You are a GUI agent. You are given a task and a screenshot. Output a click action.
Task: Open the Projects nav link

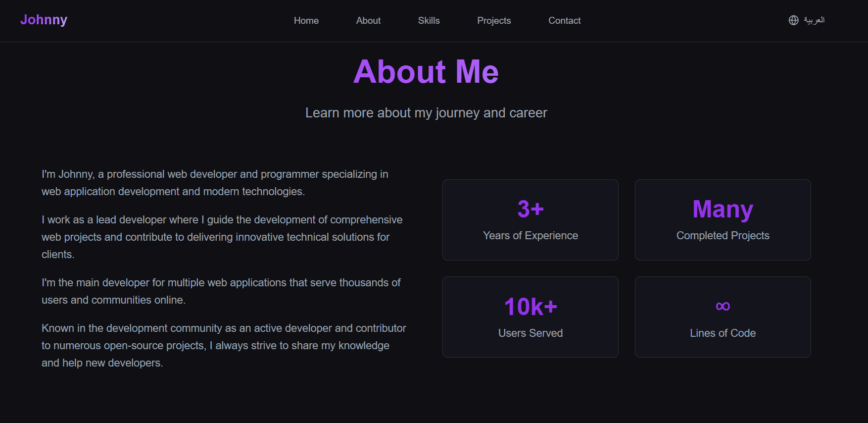(x=494, y=21)
